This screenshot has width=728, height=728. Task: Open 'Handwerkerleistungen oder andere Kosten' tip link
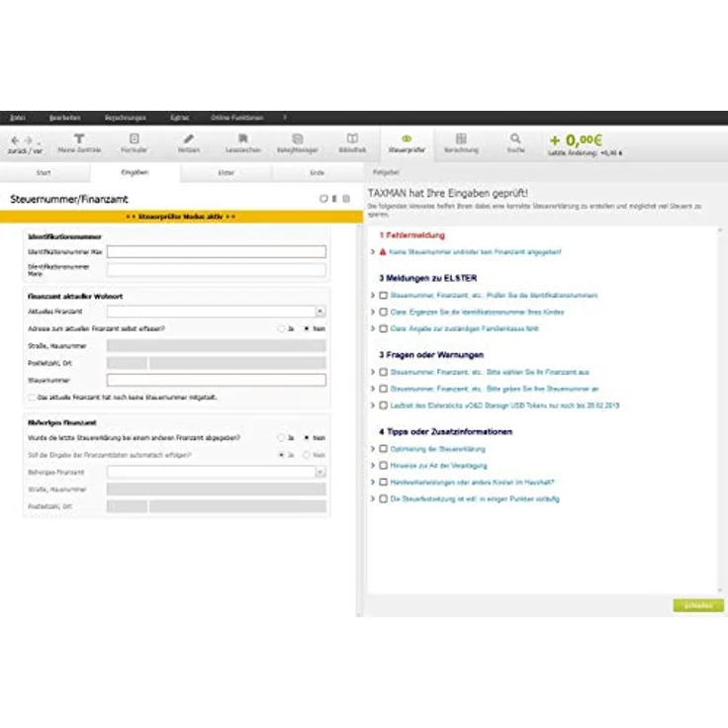click(x=473, y=482)
